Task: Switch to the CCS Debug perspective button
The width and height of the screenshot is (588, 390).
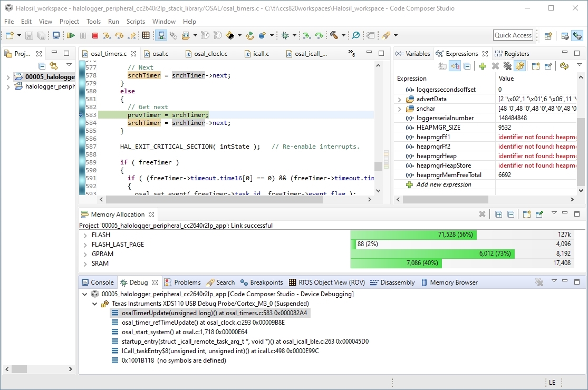Action: [577, 36]
